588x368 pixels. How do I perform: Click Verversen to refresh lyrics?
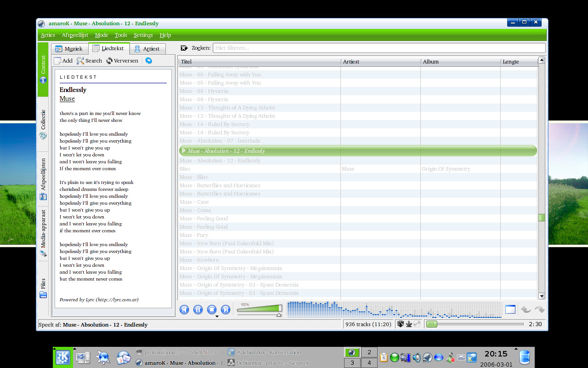pos(122,61)
